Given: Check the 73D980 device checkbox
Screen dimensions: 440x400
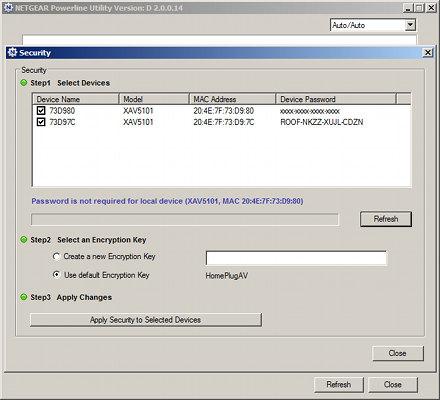Looking at the screenshot, I should (41, 111).
